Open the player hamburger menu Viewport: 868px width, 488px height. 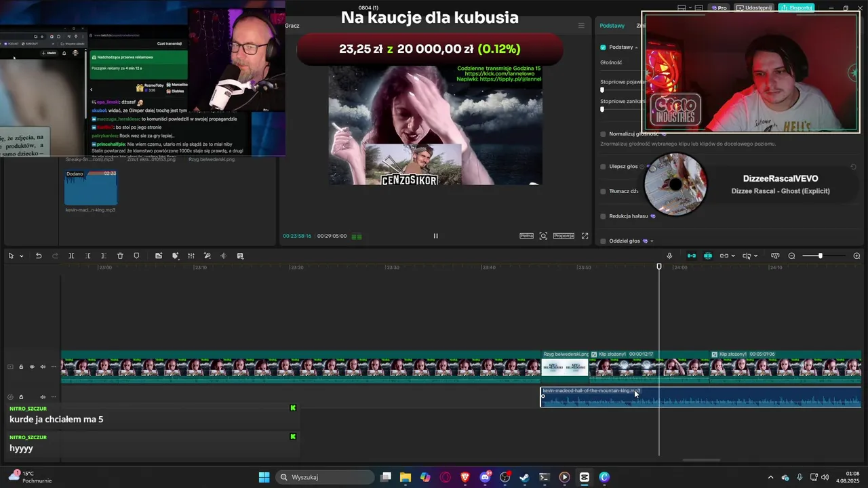coord(581,26)
